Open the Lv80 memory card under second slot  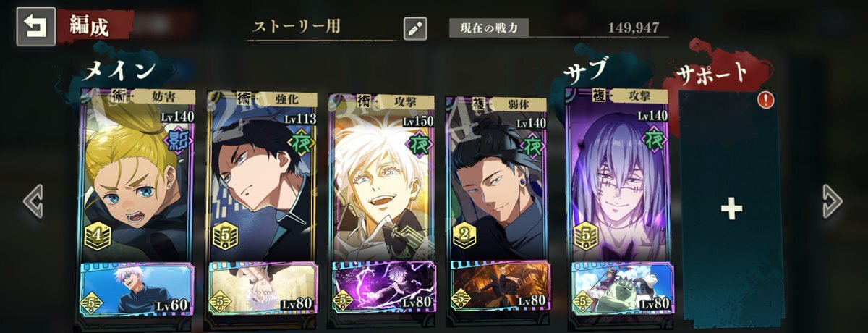[x=262, y=288]
